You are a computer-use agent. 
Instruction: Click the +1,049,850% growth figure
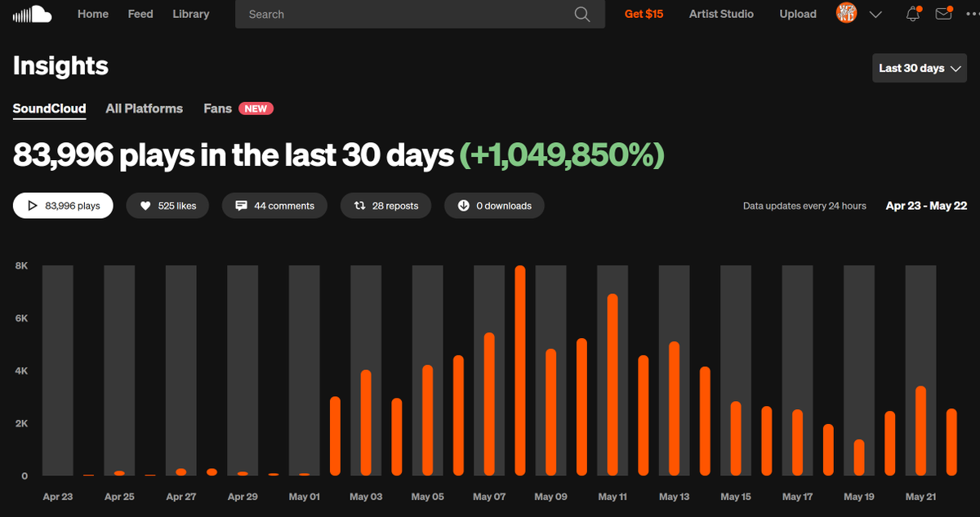(x=562, y=154)
